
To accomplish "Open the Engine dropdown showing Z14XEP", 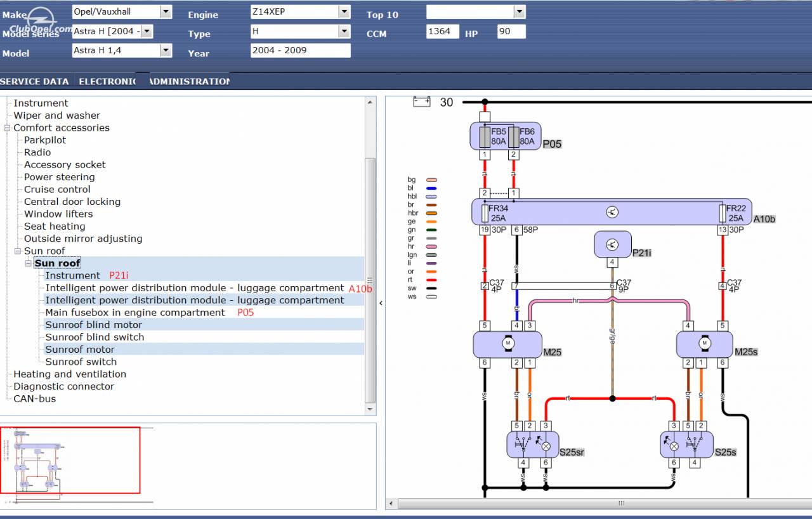I will click(x=344, y=11).
